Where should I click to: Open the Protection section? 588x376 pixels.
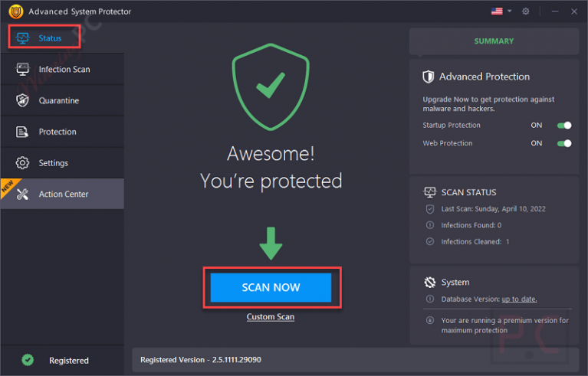[x=62, y=132]
